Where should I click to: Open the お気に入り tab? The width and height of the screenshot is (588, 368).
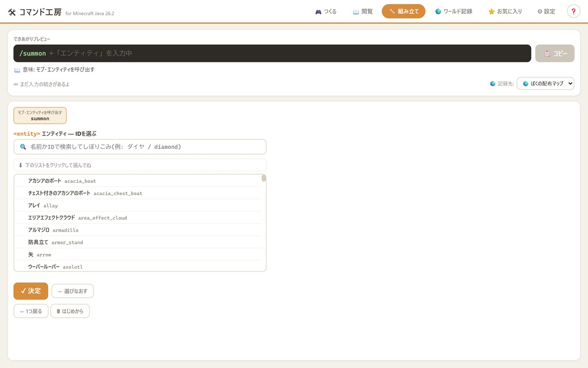505,11
